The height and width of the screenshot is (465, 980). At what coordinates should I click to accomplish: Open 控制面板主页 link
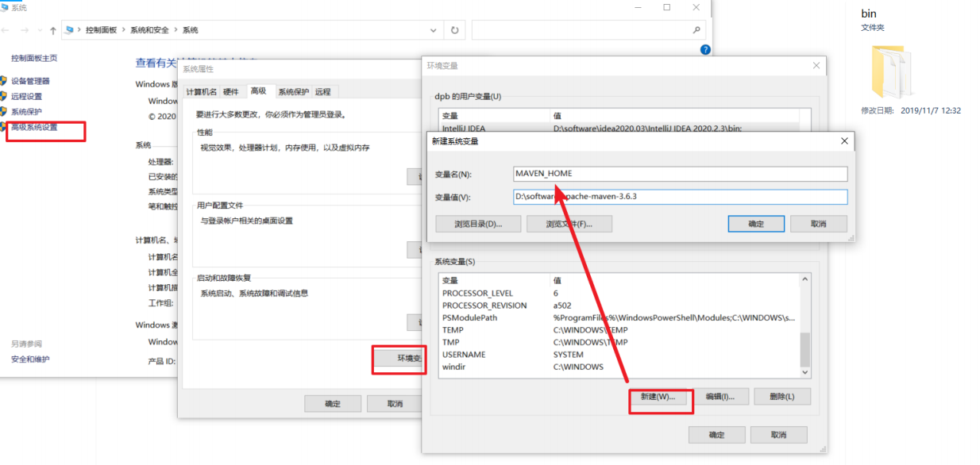34,59
